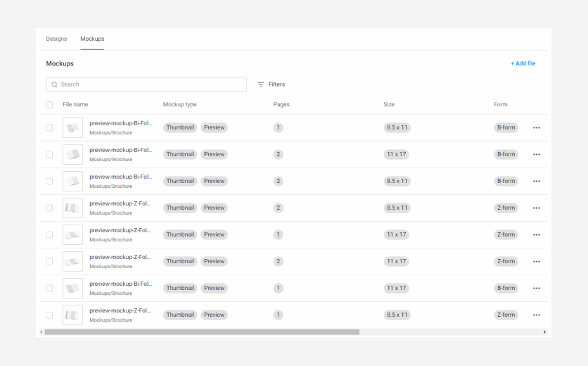Click the + Add file link
The image size is (588, 366).
point(523,63)
